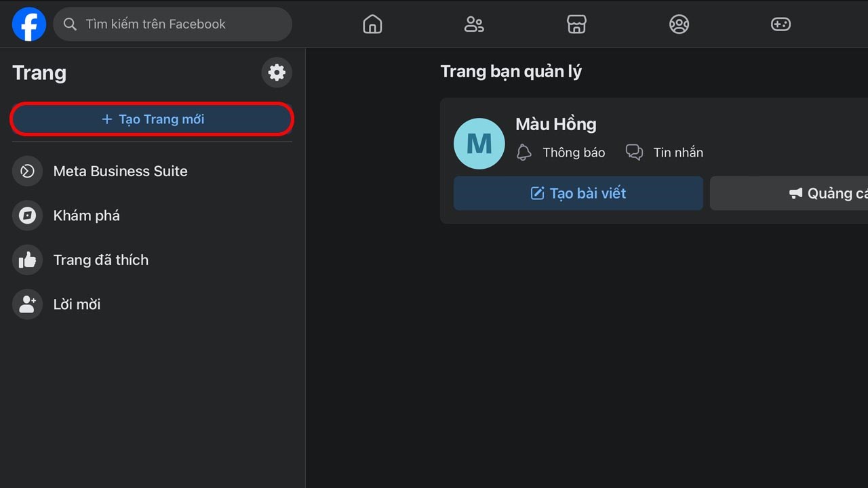Go to the Home tab icon
The width and height of the screenshot is (868, 488).
(x=372, y=24)
